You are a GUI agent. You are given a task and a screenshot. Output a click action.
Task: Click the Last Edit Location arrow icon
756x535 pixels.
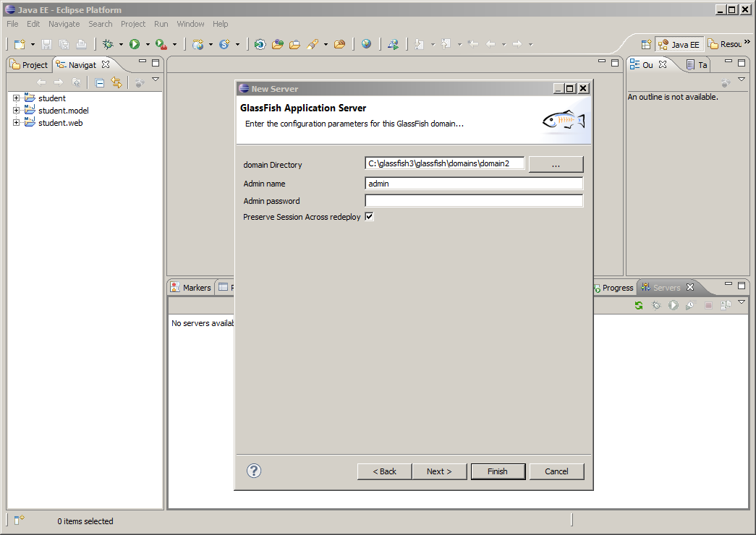(473, 44)
